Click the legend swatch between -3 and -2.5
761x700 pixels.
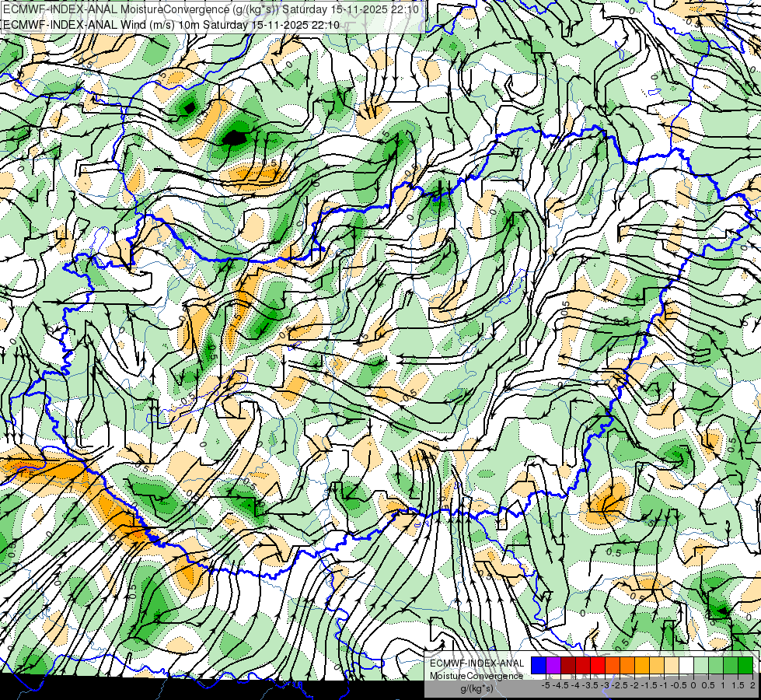[613, 665]
